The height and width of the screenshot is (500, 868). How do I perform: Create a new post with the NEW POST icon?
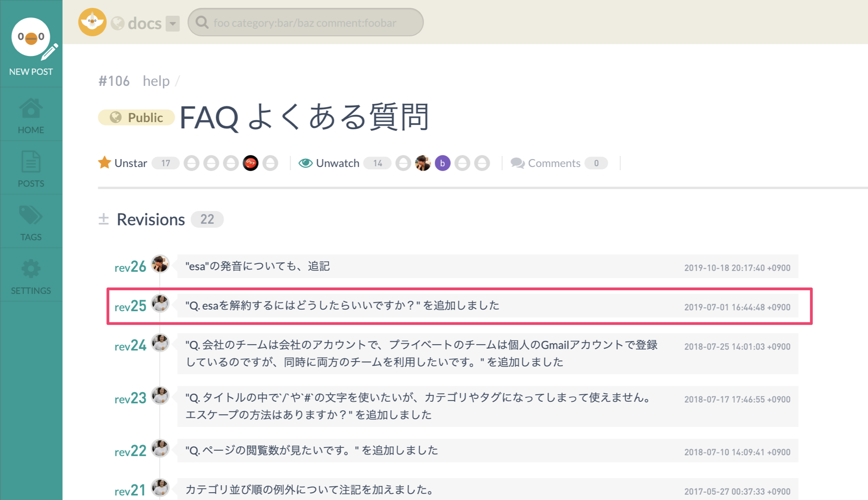tap(31, 46)
